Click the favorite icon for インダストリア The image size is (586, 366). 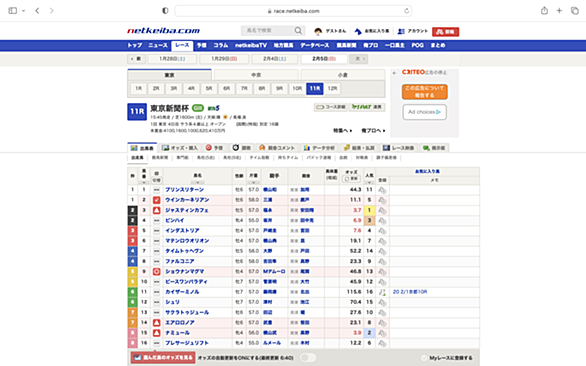(x=382, y=231)
